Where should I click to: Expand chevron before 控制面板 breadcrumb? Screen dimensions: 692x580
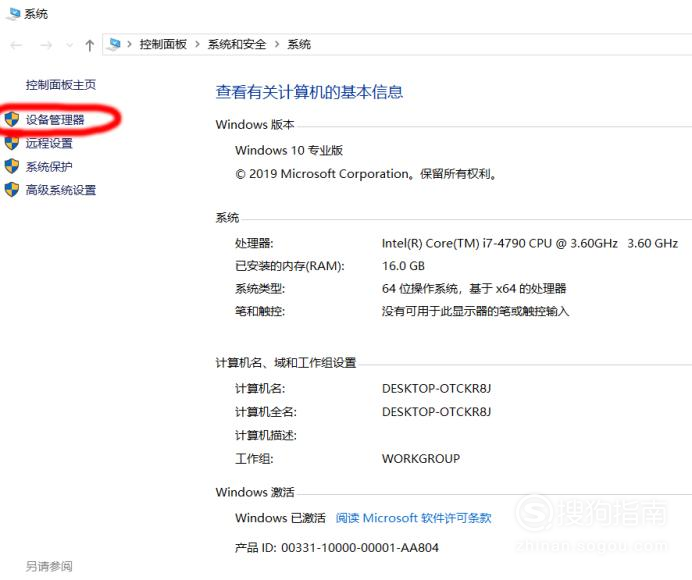[x=129, y=44]
